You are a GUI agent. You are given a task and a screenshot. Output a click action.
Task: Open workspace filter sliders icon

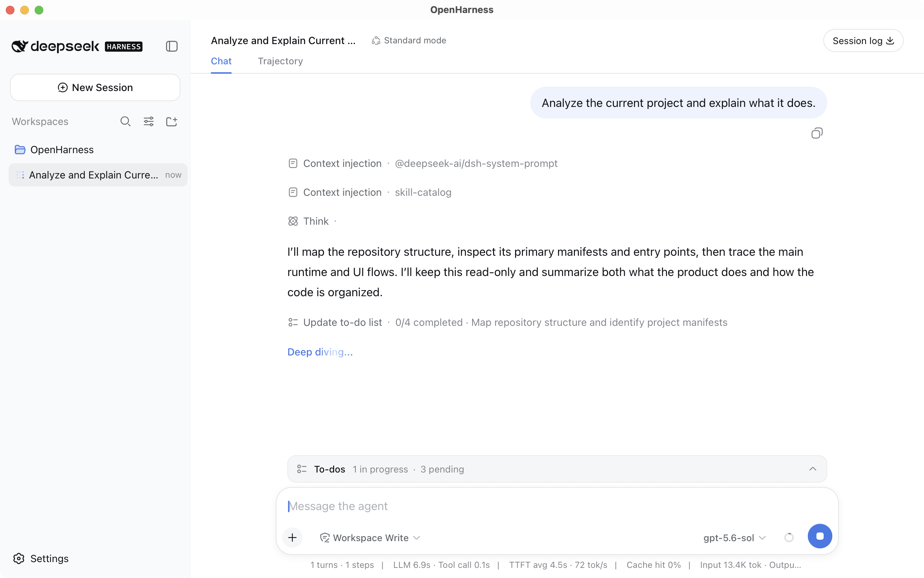[149, 122]
